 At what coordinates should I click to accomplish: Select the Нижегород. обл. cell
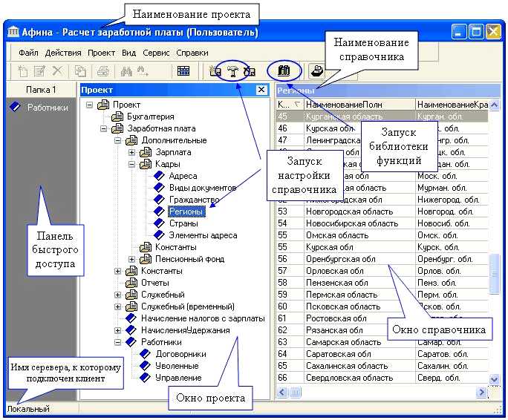pyautogui.click(x=452, y=200)
